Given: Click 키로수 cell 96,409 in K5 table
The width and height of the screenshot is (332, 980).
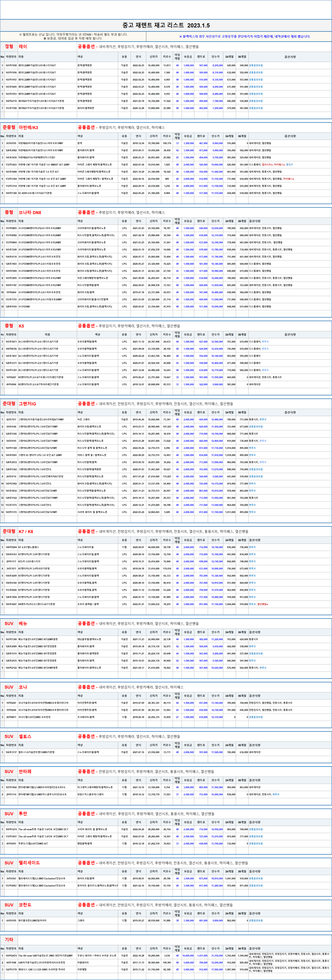Looking at the screenshot, I should pyautogui.click(x=167, y=356).
